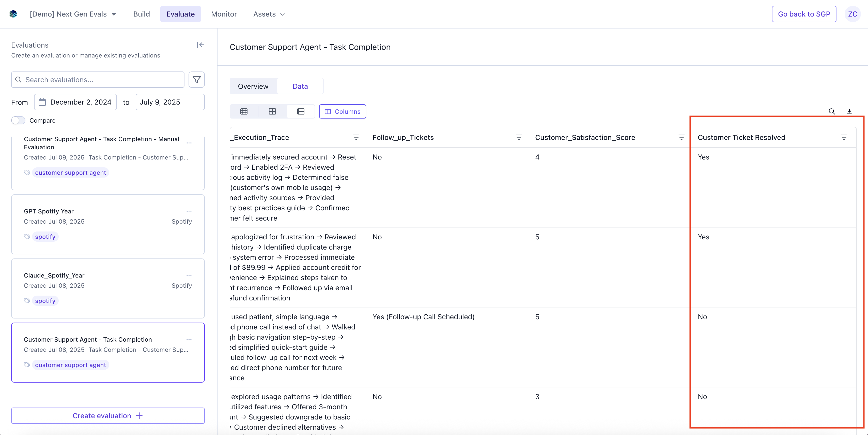Go to the Evaluate tab

(x=181, y=14)
